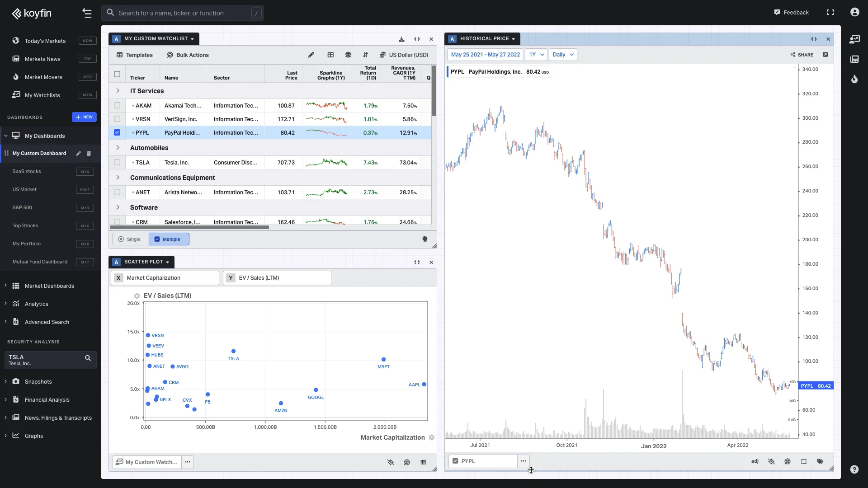The image size is (868, 488).
Task: Click the search name or ticker field
Action: 183,13
